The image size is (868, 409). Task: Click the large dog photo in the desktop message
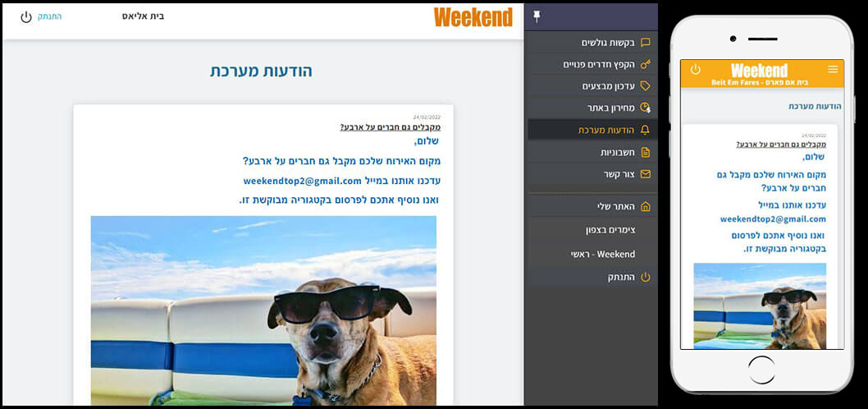(263, 310)
